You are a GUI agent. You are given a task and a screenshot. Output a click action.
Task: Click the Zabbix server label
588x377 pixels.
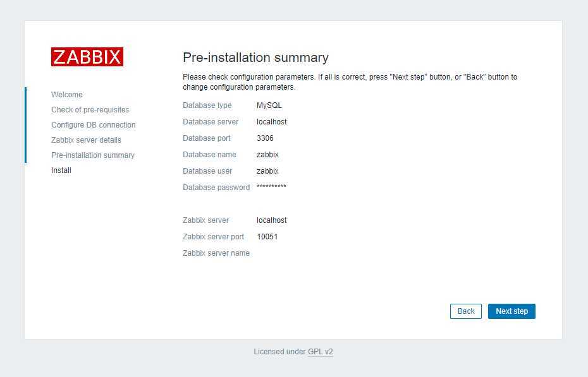pyautogui.click(x=205, y=220)
